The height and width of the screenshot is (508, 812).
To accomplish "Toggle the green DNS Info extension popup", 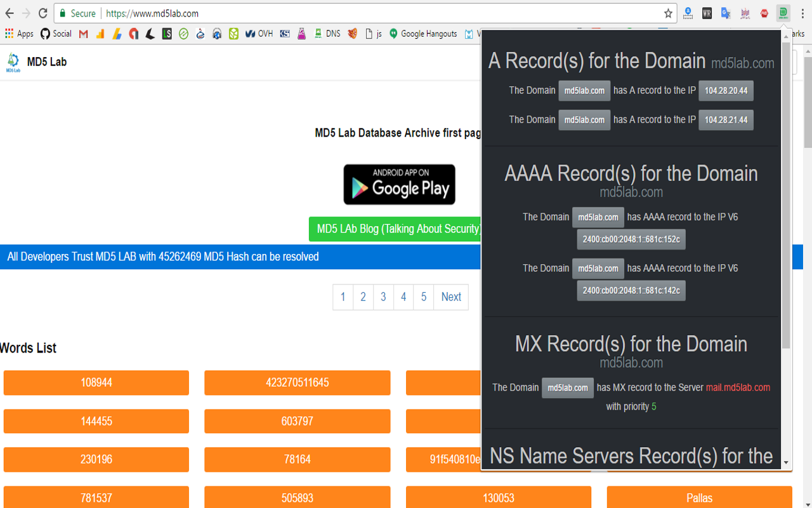I will [x=783, y=13].
